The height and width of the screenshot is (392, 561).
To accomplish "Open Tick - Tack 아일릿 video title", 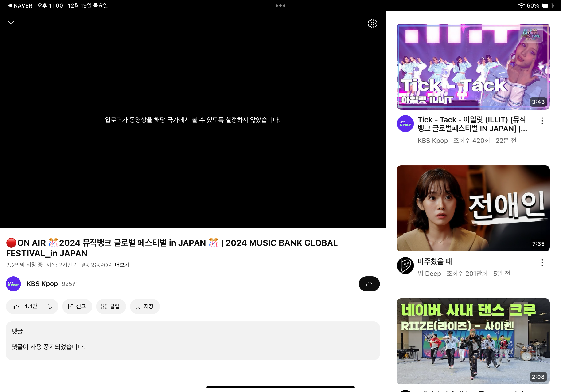I will pyautogui.click(x=472, y=124).
